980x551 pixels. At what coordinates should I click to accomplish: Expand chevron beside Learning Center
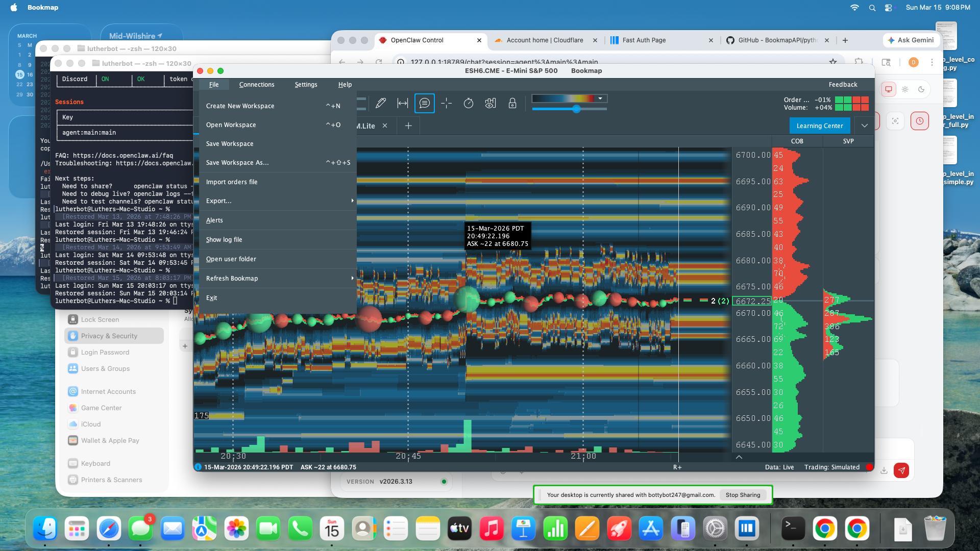864,126
